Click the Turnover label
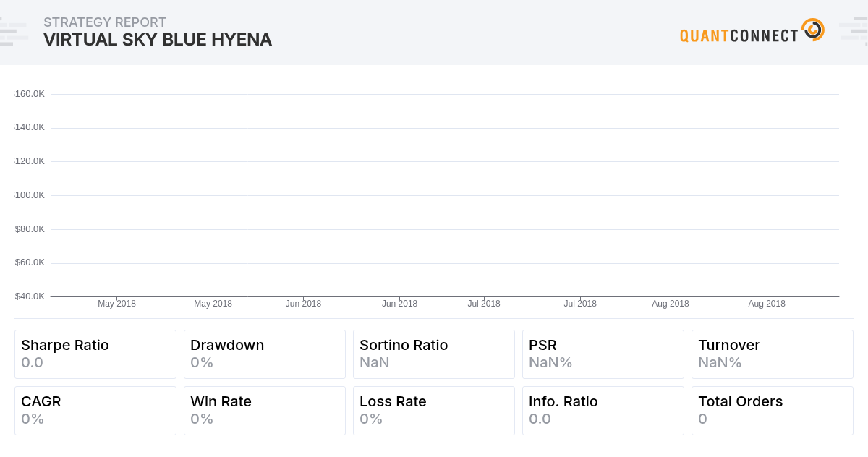 pos(729,345)
